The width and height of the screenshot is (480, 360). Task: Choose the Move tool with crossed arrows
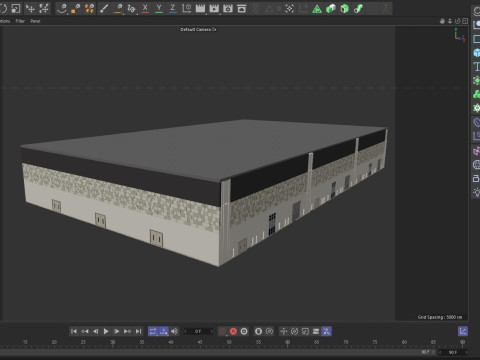click(x=30, y=8)
